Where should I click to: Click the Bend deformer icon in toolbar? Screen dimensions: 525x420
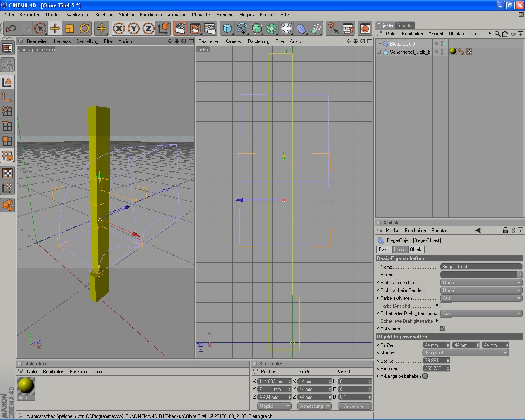tap(301, 28)
